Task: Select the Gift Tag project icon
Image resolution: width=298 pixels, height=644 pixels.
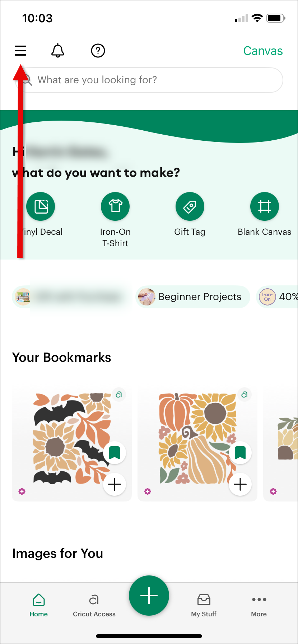Action: tap(190, 206)
